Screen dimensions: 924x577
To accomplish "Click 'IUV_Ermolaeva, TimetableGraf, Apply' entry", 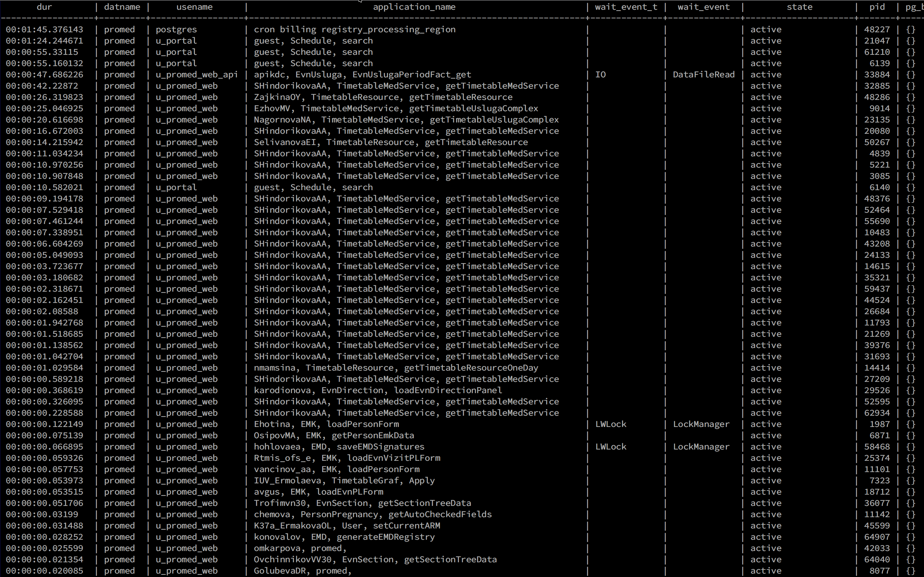I will coord(344,481).
